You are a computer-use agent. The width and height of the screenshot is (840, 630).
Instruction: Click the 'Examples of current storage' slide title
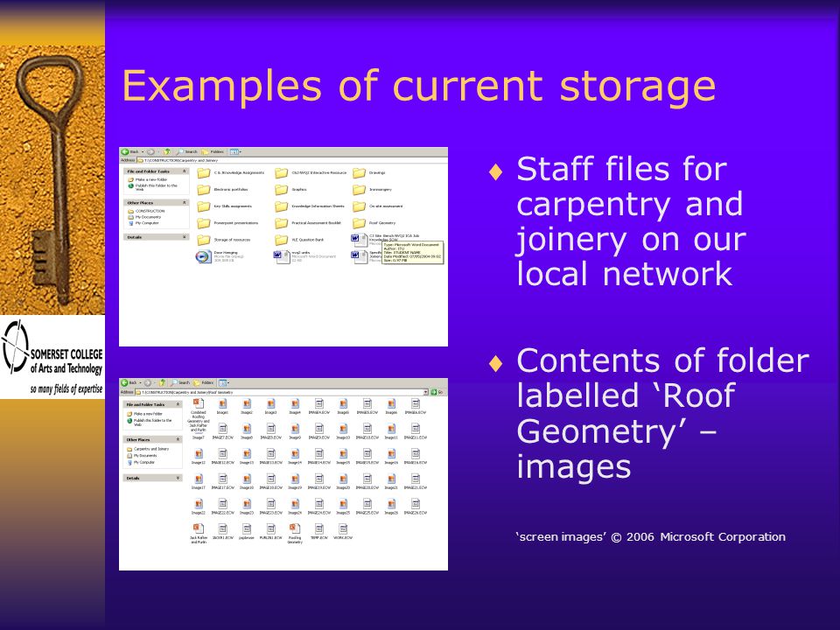(x=419, y=86)
